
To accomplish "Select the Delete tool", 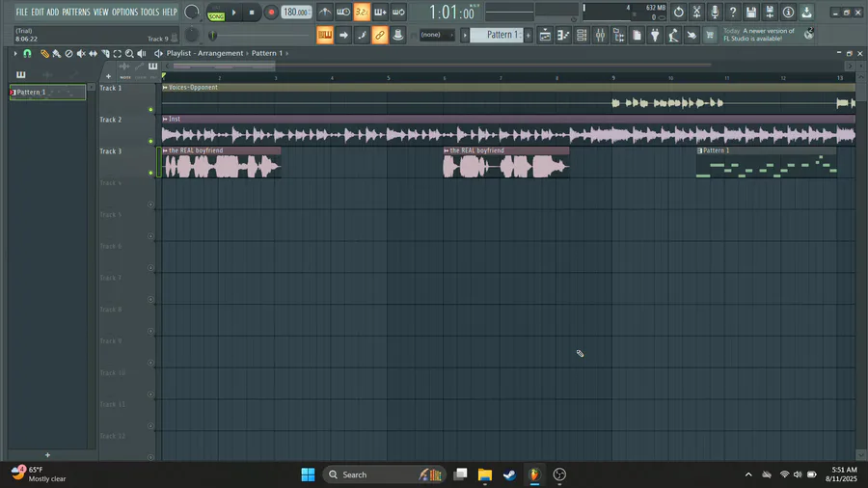I will [x=68, y=54].
